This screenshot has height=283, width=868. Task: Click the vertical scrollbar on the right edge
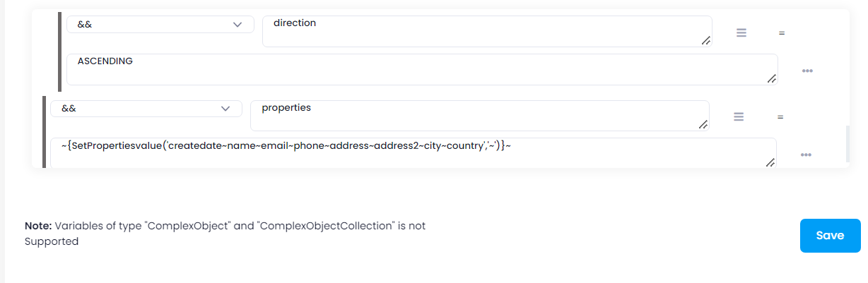pyautogui.click(x=847, y=145)
